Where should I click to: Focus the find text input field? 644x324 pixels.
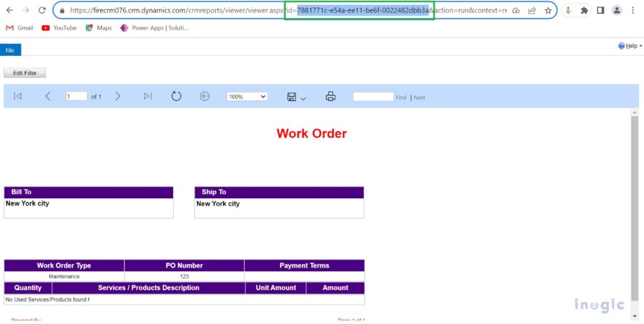pos(373,97)
